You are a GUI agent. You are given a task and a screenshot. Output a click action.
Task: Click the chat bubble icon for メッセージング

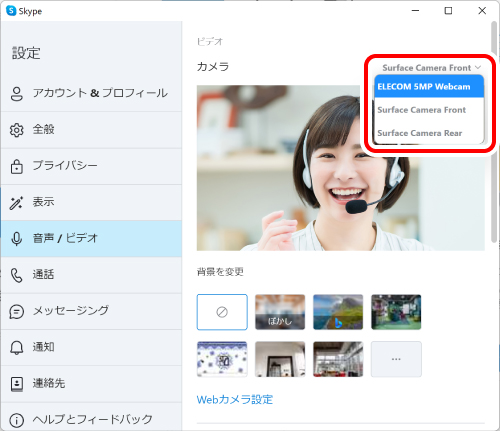click(16, 312)
